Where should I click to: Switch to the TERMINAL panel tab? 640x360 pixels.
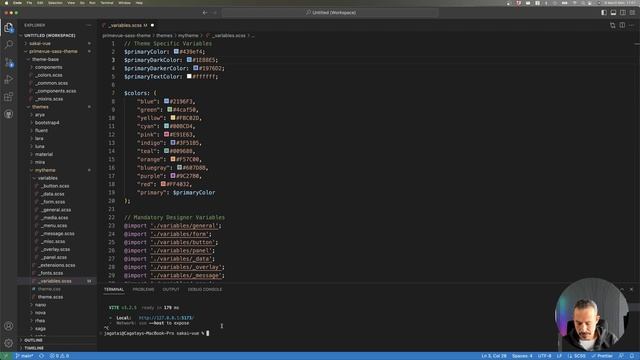point(114,289)
